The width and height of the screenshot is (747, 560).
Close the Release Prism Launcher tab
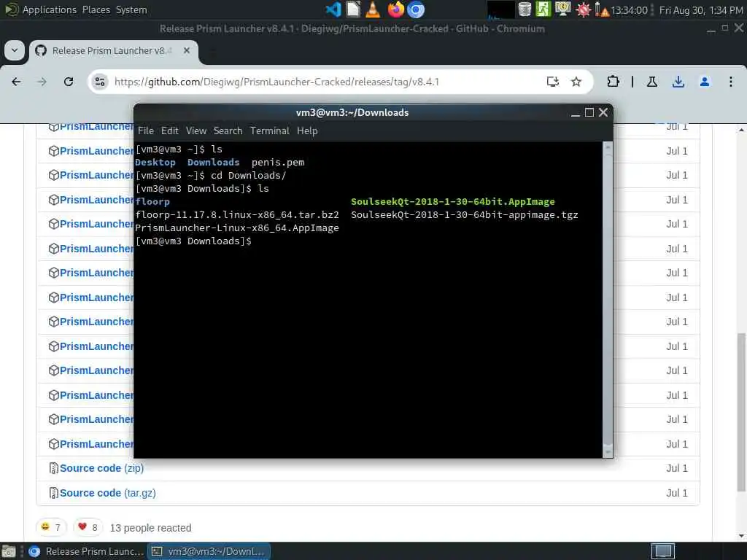tap(187, 50)
